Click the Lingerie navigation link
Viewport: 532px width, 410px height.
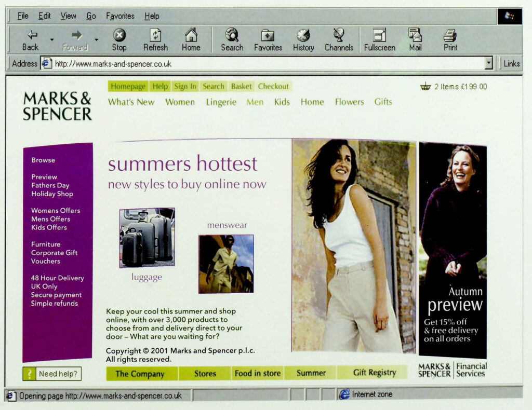(221, 102)
